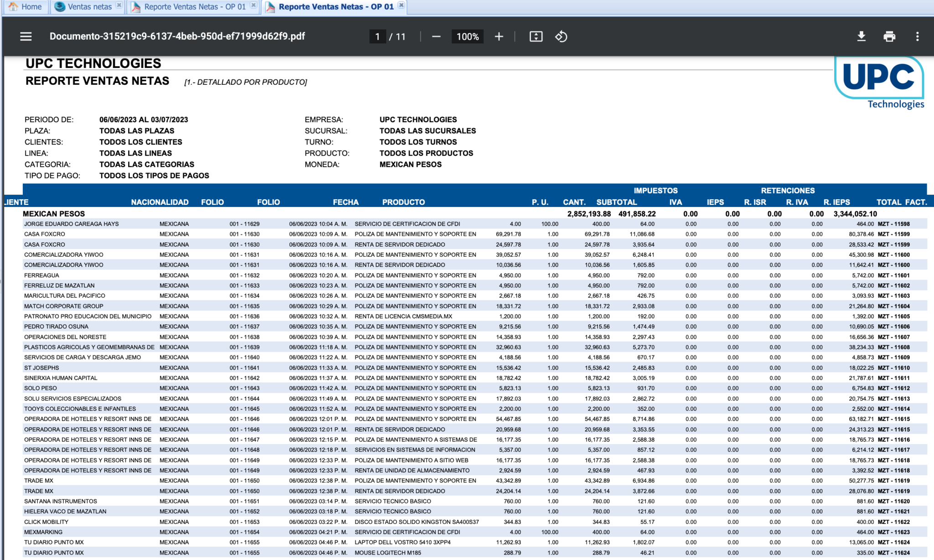Screen dimensions: 934x560
Task: Click invoice reference MZT - 11598
Action: click(893, 224)
